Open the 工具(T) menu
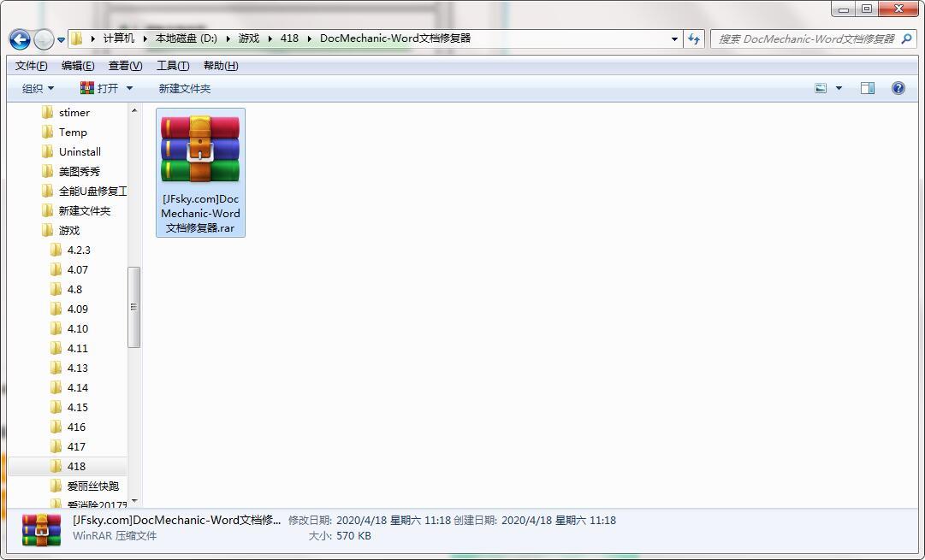 (x=173, y=66)
